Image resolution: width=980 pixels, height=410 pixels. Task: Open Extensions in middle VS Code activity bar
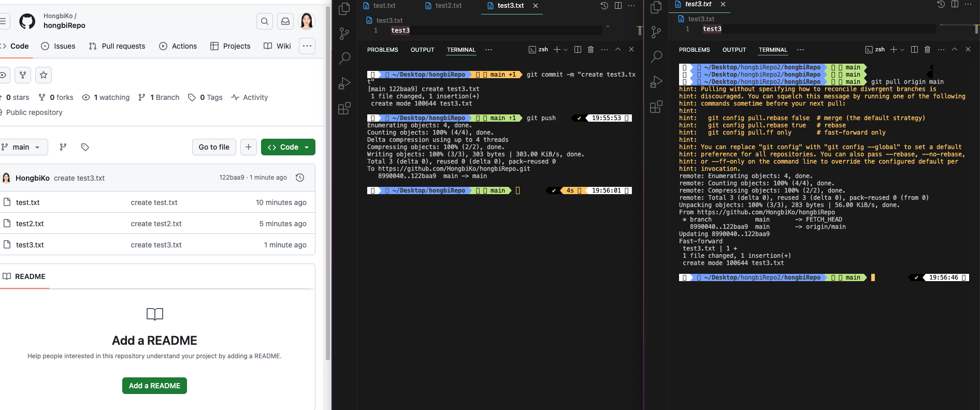(x=344, y=108)
